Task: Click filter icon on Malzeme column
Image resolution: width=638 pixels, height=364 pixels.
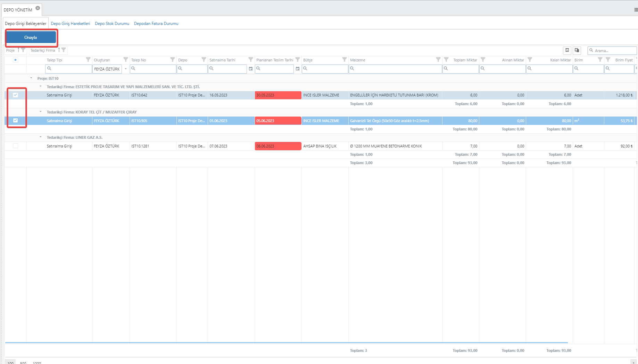Action: [438, 60]
